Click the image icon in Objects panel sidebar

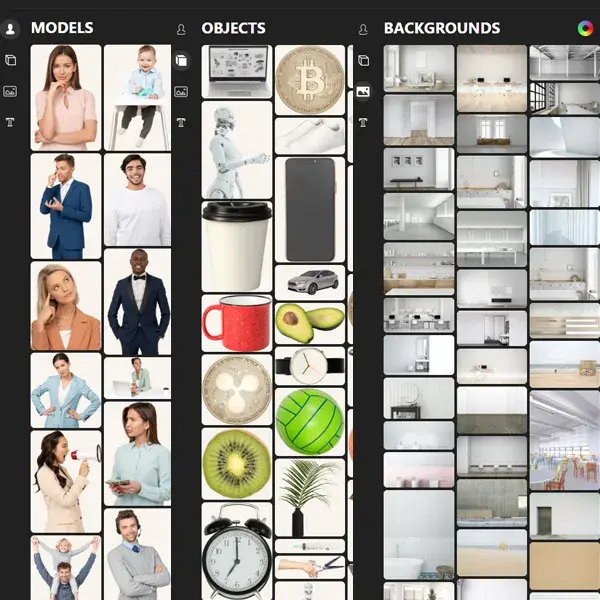click(181, 92)
